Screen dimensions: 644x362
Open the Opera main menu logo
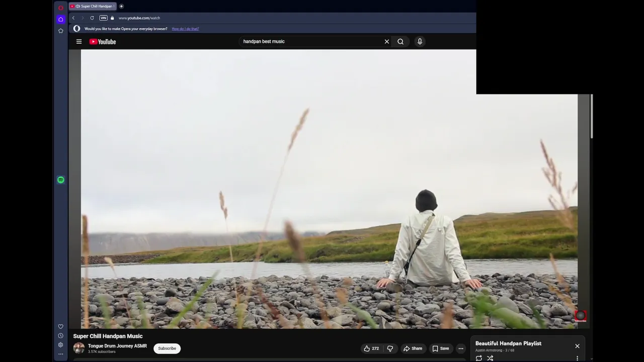(x=60, y=8)
